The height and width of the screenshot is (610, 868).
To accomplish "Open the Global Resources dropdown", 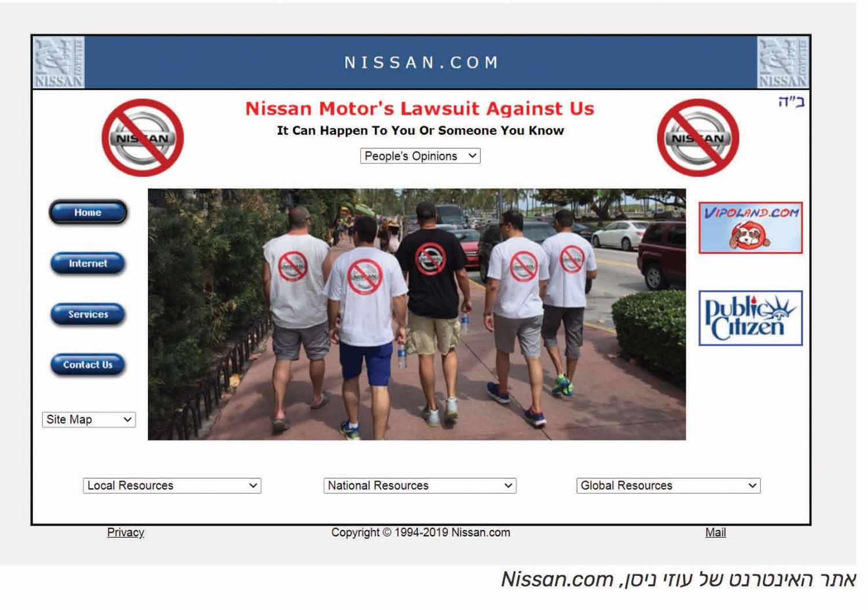I will click(x=668, y=486).
